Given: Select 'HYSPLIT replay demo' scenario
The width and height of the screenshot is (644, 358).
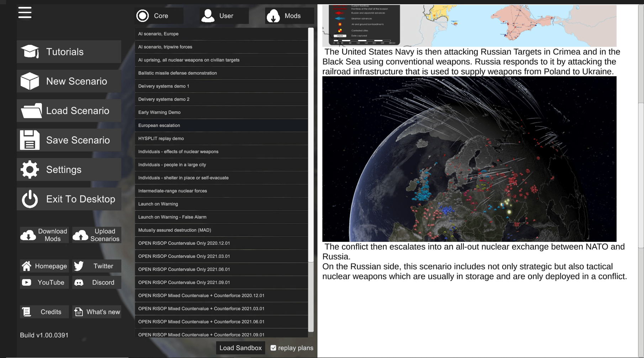Looking at the screenshot, I should pyautogui.click(x=221, y=139).
